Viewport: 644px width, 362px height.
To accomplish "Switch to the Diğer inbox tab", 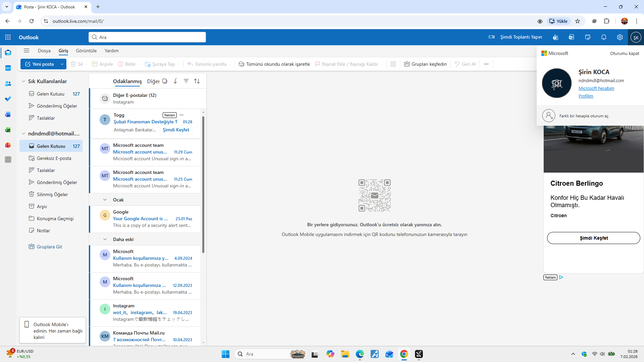I will click(153, 81).
